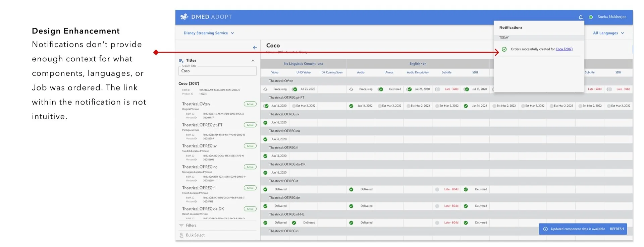Click the Jun 16, 2020 Video cell in pt-PT row
Viewport: 644px width, 247px height.
point(275,106)
